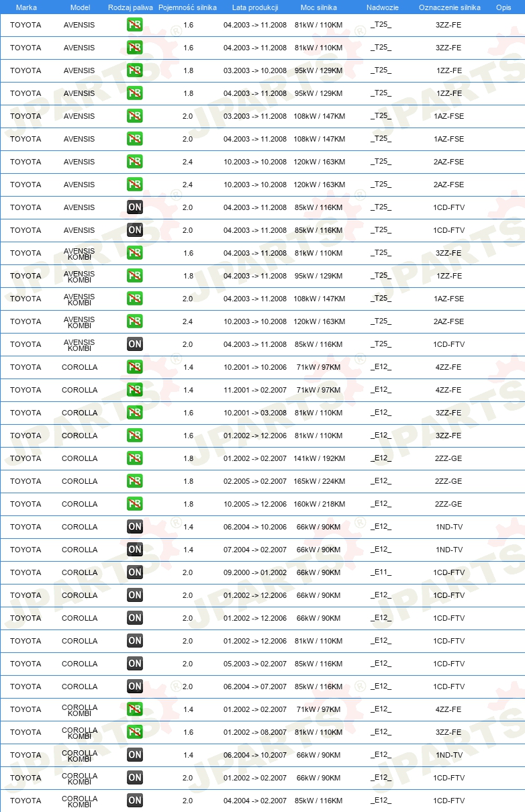Click diesel icon for Corolla 1.4 from 07.2004
The image size is (525, 812).
tap(134, 550)
